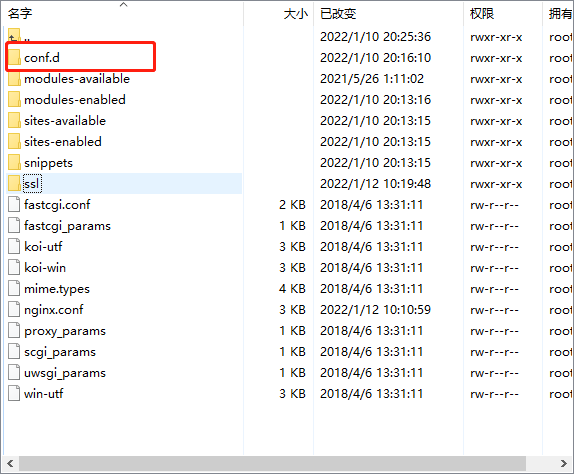574x474 pixels.
Task: Select the sites-available folder name
Action: pyautogui.click(x=65, y=120)
